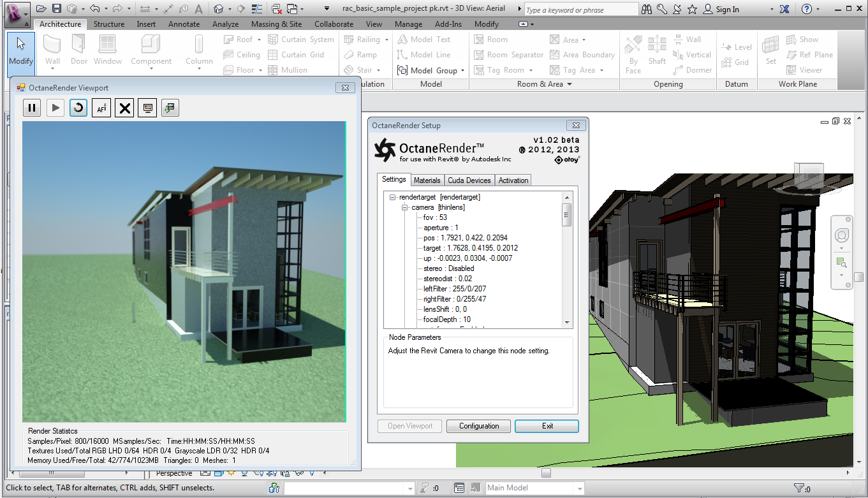Click Sign In in the title bar
The image size is (868, 498).
tap(727, 10)
